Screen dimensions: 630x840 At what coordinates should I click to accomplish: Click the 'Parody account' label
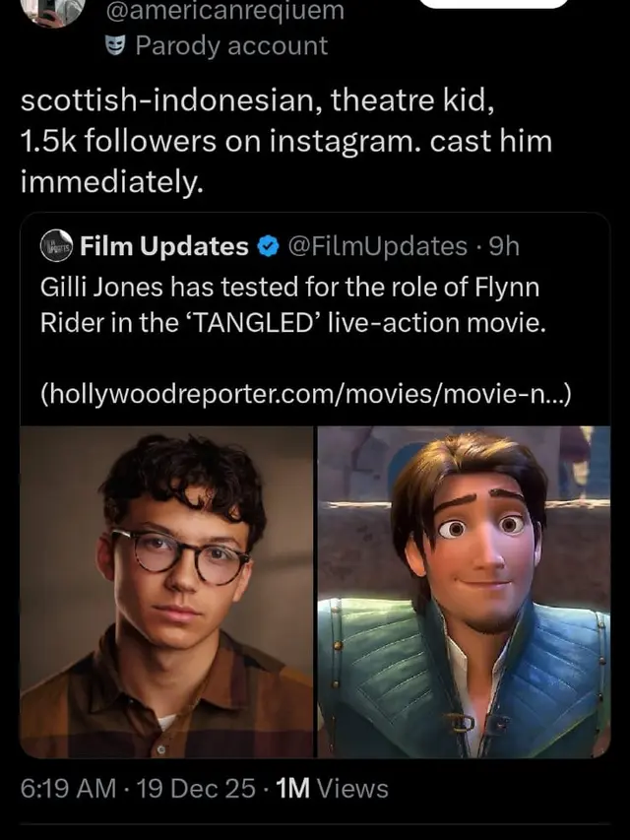(x=231, y=45)
